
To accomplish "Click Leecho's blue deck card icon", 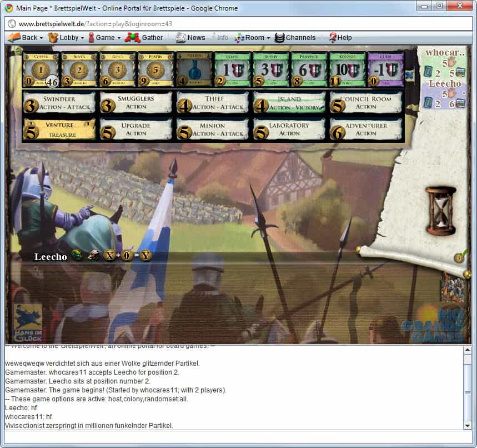I will pyautogui.click(x=428, y=103).
